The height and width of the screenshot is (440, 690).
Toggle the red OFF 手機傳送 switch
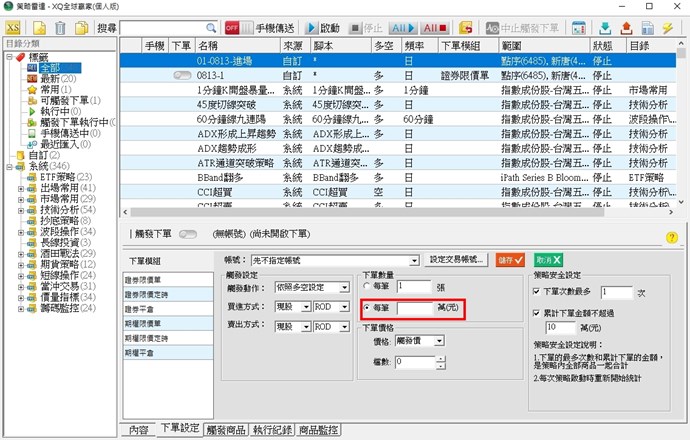(233, 27)
